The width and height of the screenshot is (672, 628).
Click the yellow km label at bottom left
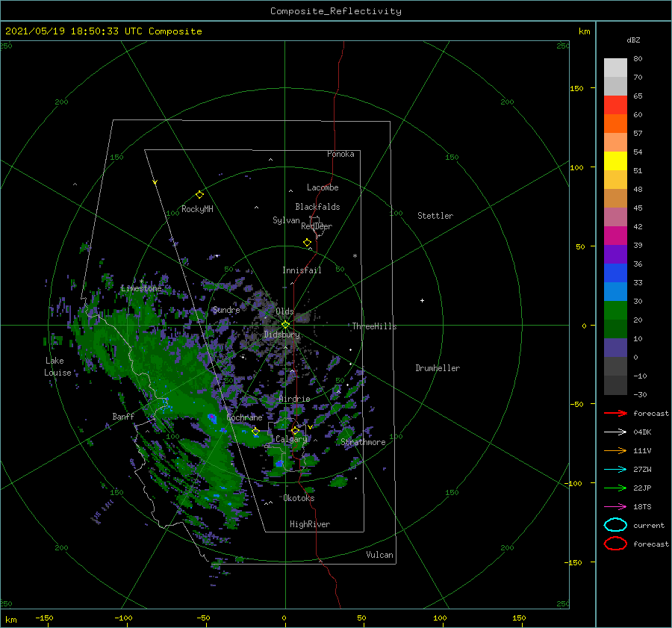coord(10,620)
